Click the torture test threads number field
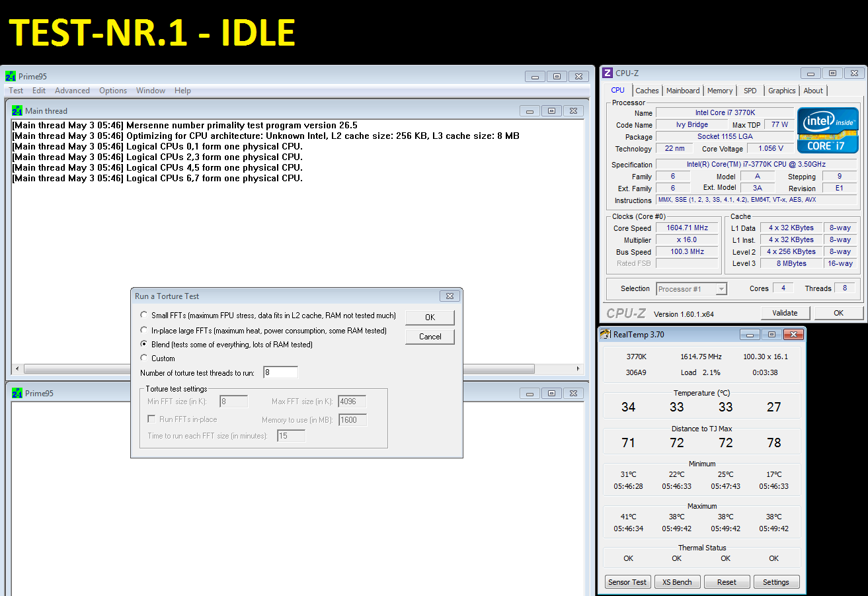This screenshot has width=868, height=596. point(280,372)
